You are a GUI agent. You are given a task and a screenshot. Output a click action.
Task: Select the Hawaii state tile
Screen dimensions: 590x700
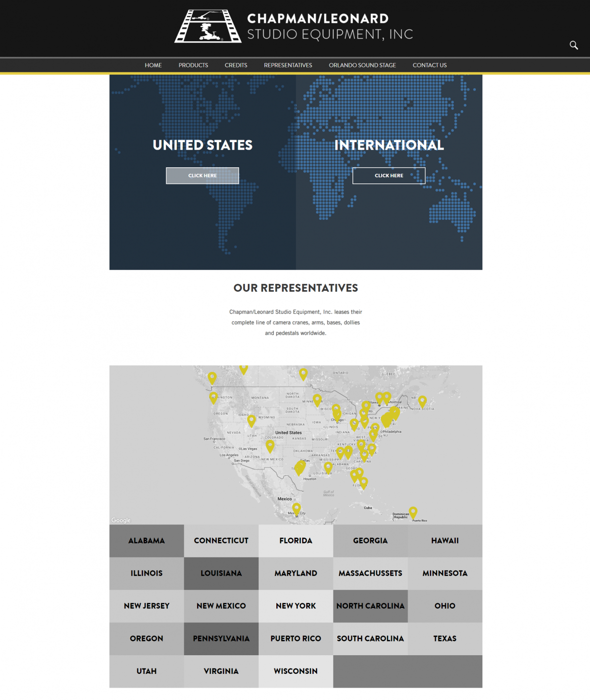coord(445,541)
